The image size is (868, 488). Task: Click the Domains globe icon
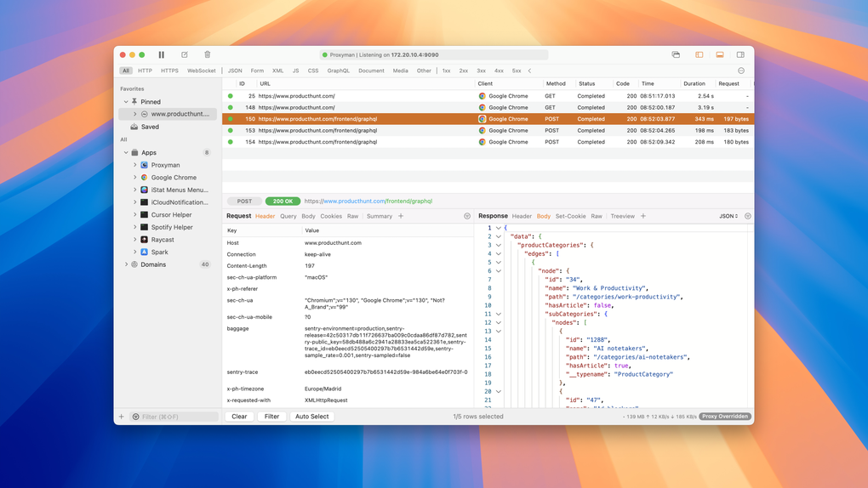(x=134, y=264)
